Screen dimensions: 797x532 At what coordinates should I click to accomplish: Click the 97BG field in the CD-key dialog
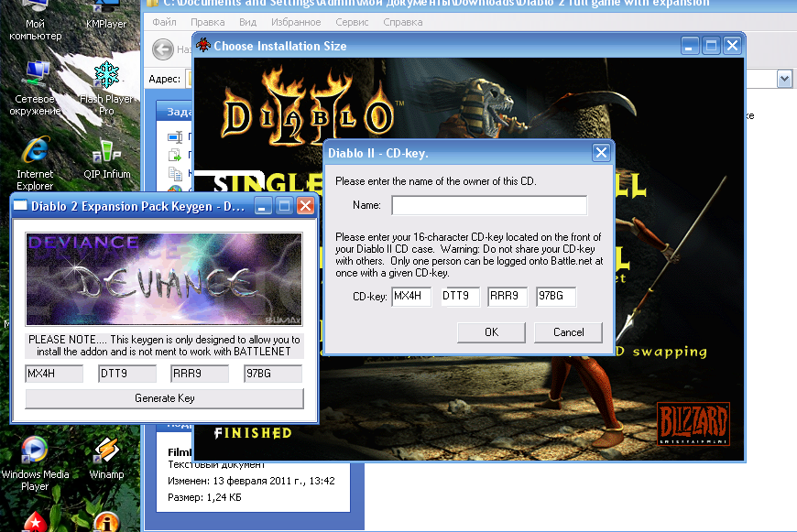(556, 297)
